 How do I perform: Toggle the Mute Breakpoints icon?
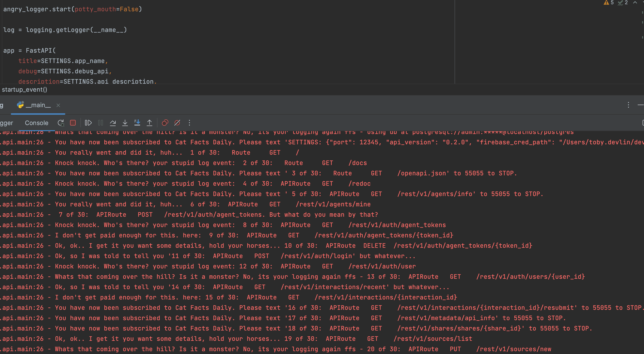point(177,123)
